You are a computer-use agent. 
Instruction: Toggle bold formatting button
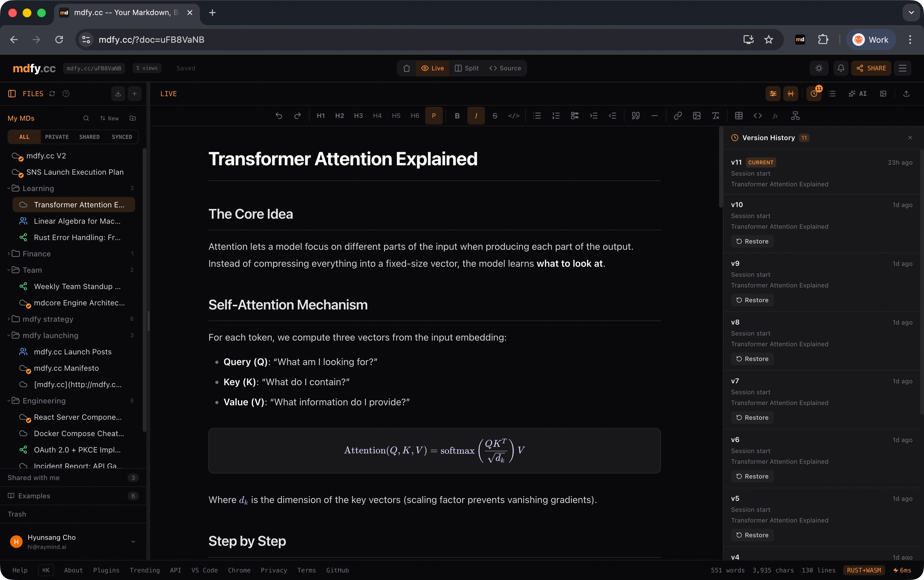[457, 116]
